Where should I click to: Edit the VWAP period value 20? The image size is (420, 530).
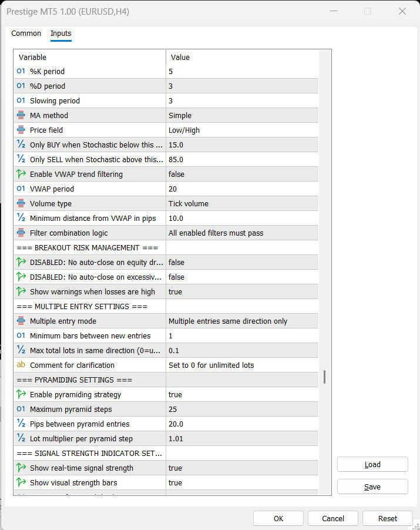[x=242, y=189]
